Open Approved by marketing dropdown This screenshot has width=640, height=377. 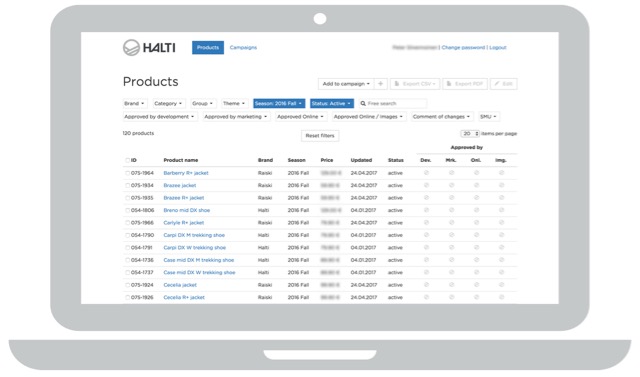236,117
